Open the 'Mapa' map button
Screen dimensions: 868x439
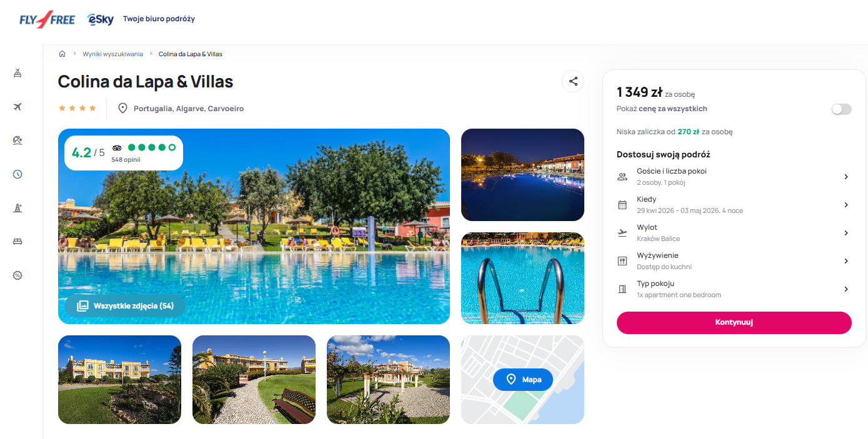[x=523, y=379]
